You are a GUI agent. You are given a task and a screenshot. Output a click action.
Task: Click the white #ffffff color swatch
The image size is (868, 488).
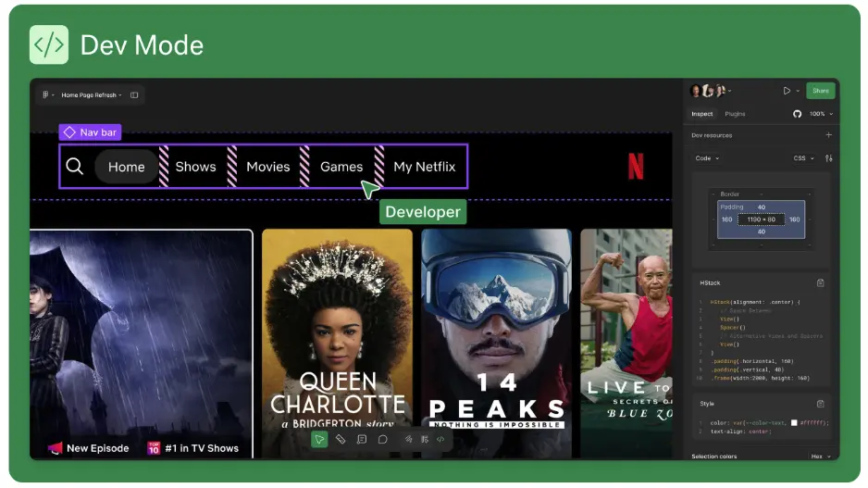pyautogui.click(x=793, y=422)
